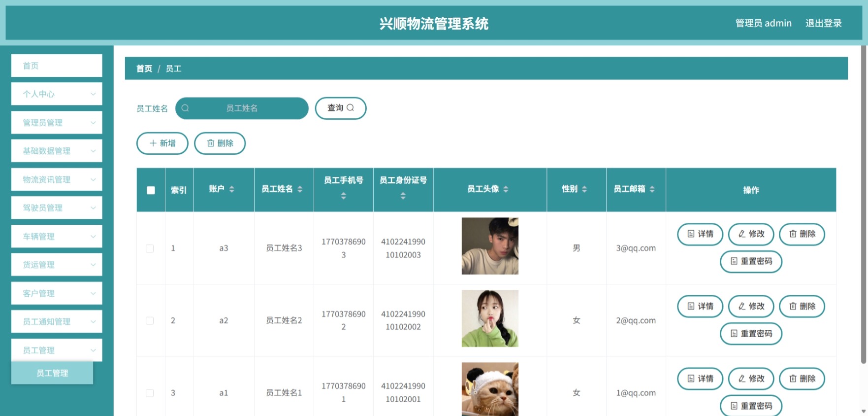The height and width of the screenshot is (416, 868).
Task: Click 退出登录 in the header
Action: pos(823,23)
